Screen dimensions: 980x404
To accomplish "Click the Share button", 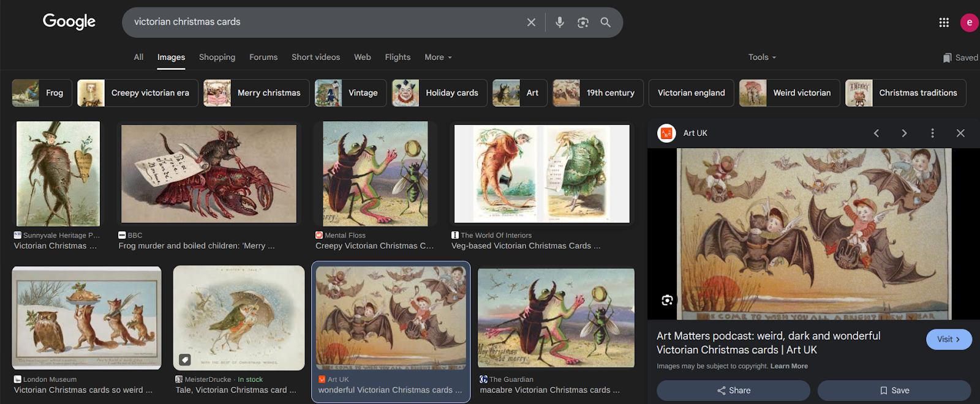I will 733,391.
